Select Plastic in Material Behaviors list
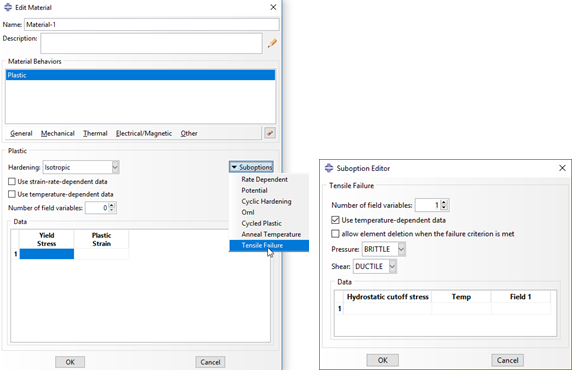The height and width of the screenshot is (370, 572). click(140, 75)
